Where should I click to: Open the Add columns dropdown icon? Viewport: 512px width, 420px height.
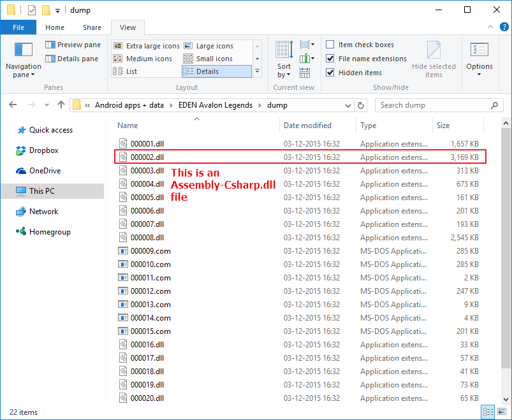click(x=307, y=59)
